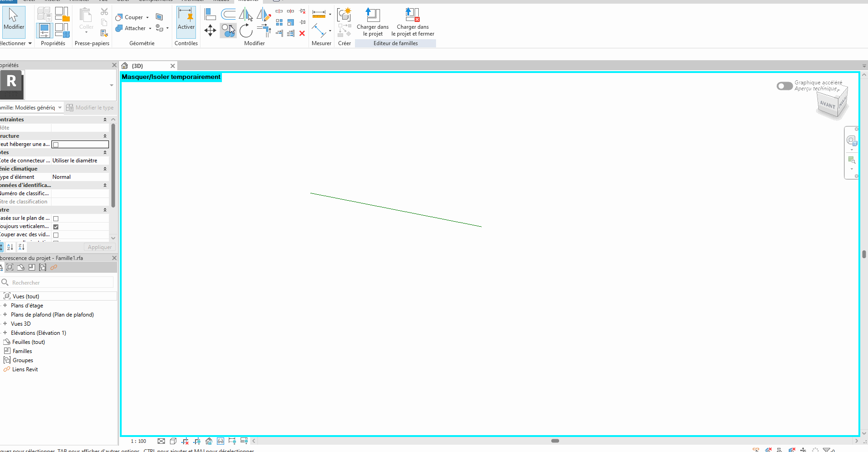Click the ViewCube AVANT face

[x=827, y=105]
